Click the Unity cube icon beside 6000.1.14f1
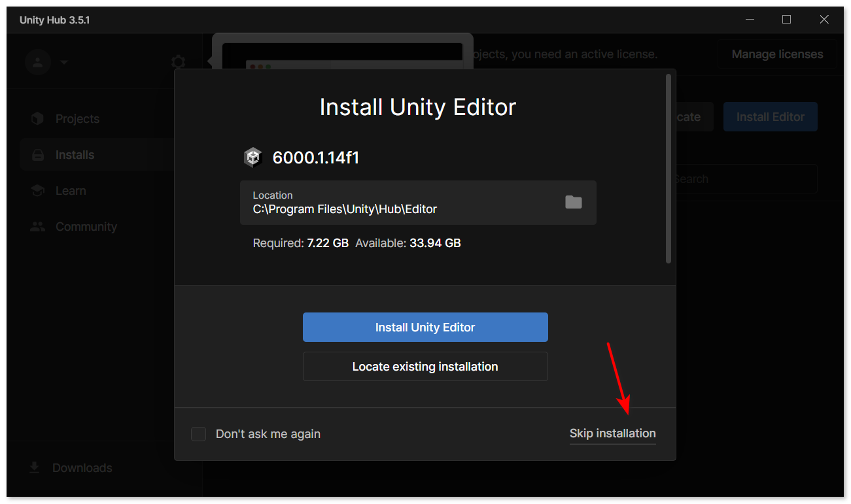851x504 pixels. (253, 158)
